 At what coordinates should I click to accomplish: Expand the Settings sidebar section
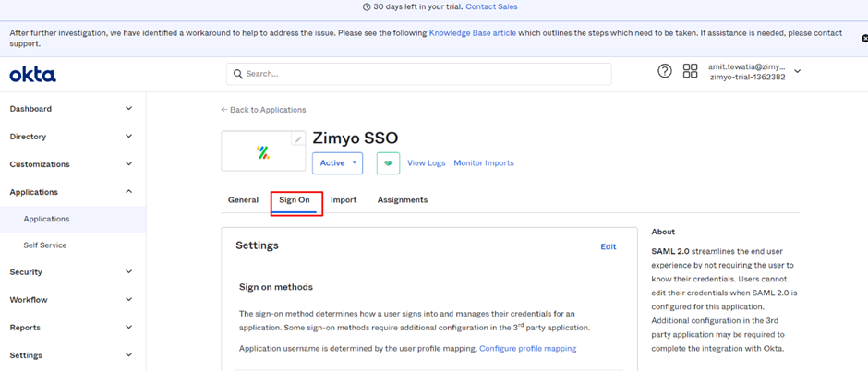coord(73,355)
